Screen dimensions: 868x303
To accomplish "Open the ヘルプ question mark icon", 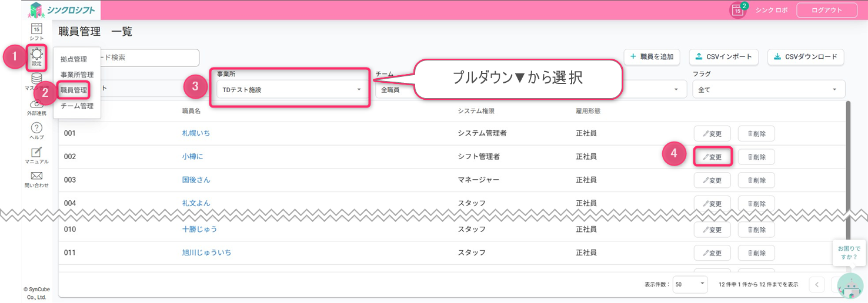I will [36, 130].
